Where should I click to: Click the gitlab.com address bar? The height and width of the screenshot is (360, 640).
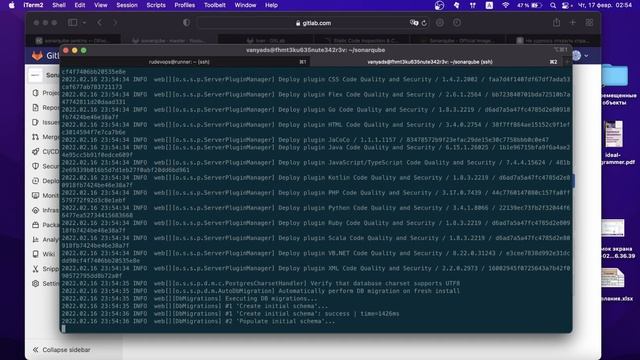(x=313, y=23)
